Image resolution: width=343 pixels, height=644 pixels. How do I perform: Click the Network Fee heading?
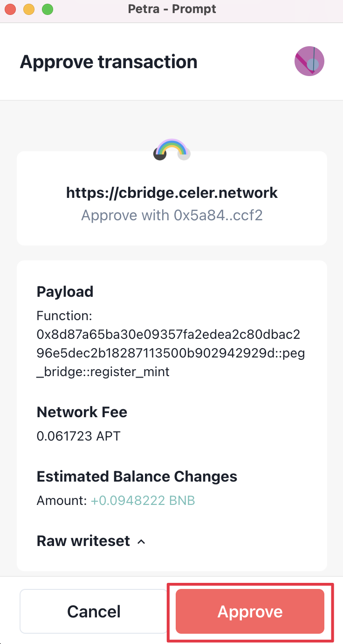pos(82,412)
